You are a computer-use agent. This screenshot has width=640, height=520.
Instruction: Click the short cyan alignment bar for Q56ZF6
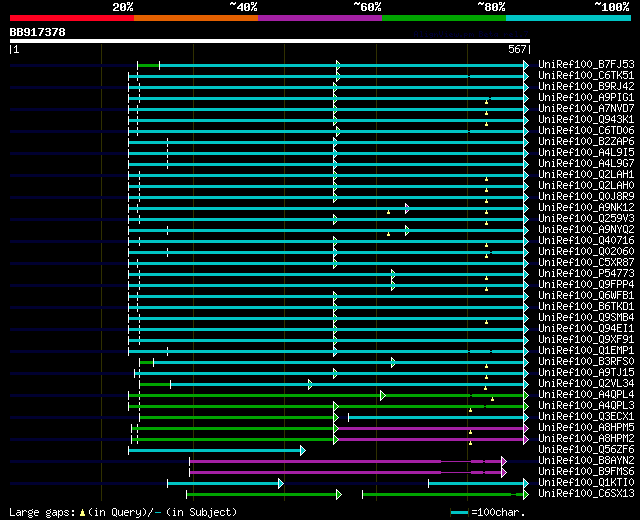pyautogui.click(x=217, y=450)
